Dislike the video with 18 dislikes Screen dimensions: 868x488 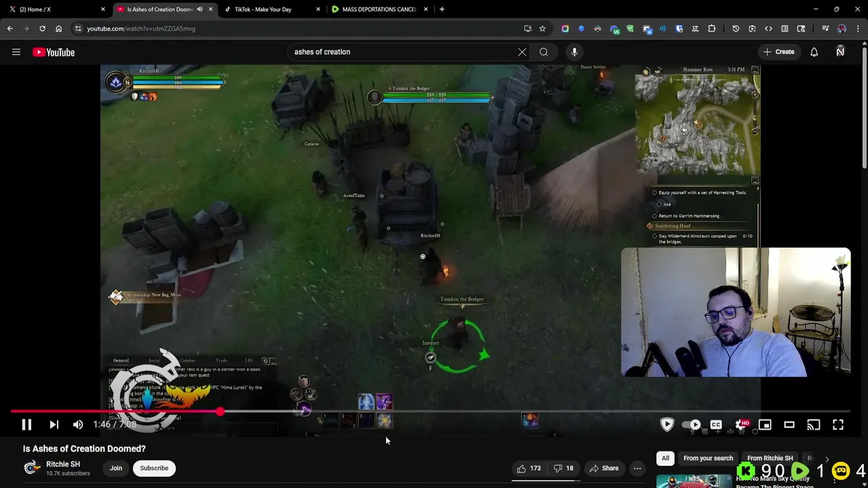point(564,468)
